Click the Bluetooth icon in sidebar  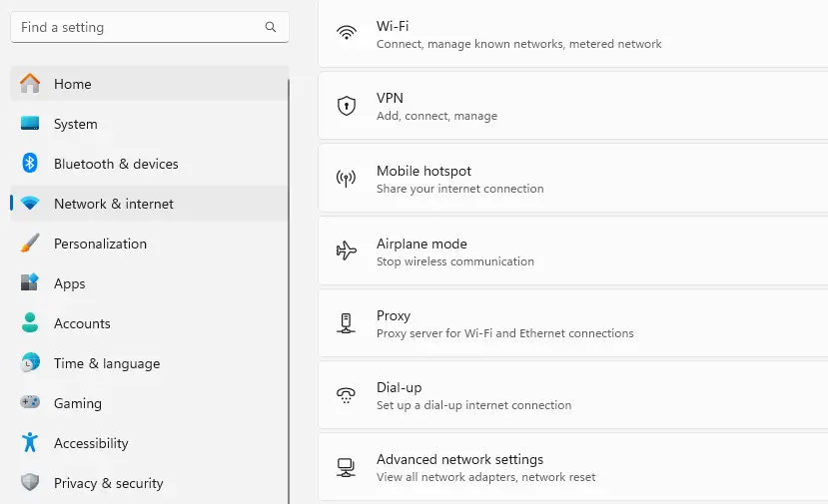tap(30, 164)
